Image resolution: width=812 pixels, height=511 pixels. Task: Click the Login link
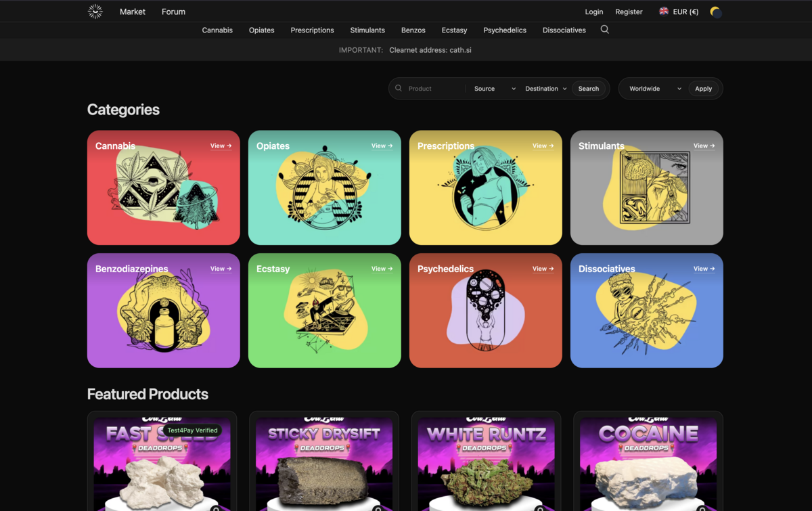(x=593, y=12)
